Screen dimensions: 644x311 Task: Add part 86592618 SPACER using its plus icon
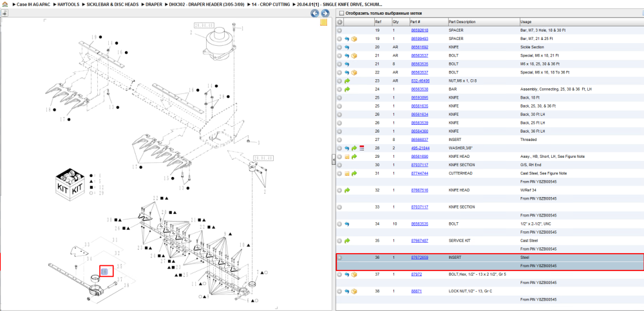pos(339,30)
